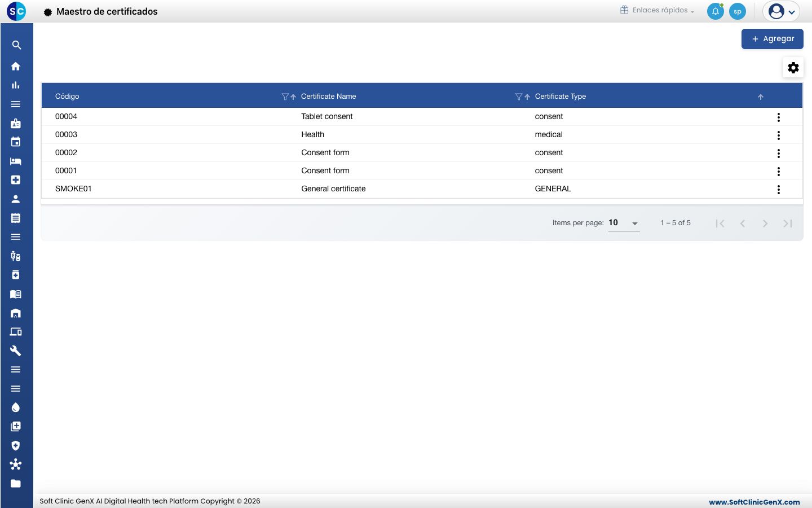
Task: Open the open-book sidebar icon
Action: [x=16, y=294]
